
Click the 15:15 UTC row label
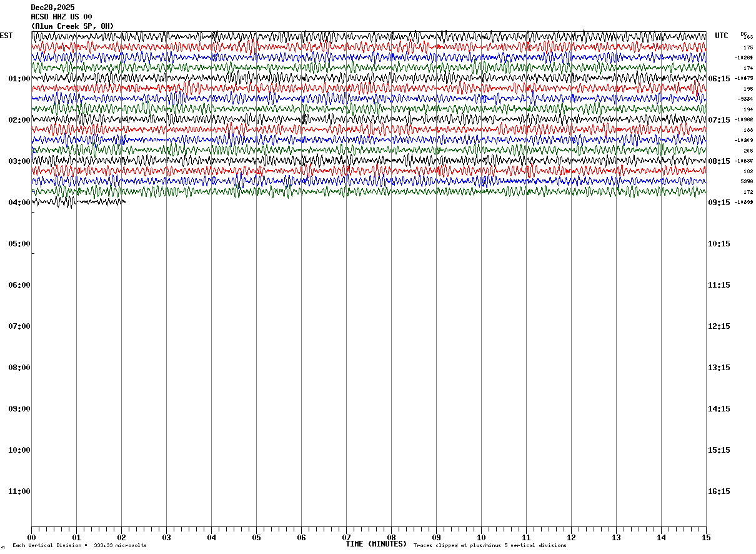tap(719, 450)
